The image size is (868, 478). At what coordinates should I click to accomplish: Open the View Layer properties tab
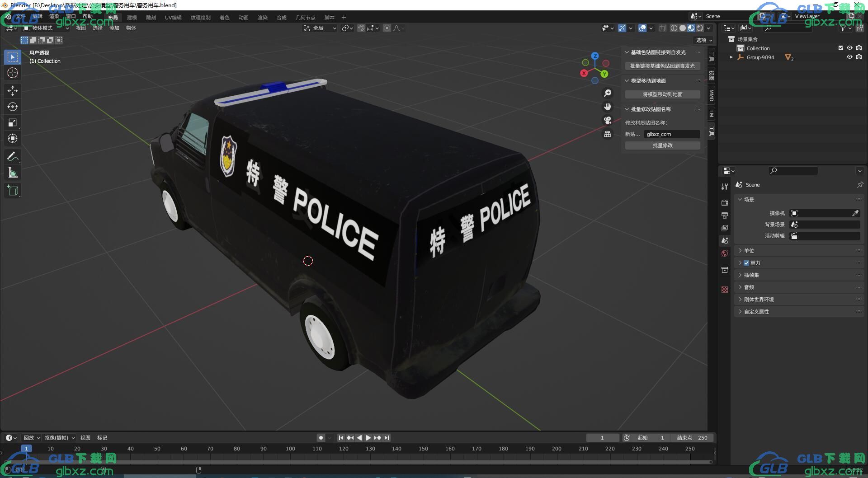[725, 228]
